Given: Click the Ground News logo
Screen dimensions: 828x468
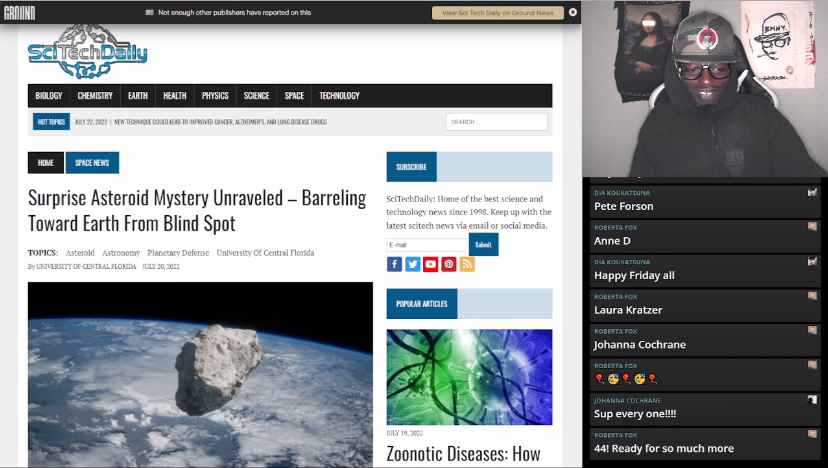Looking at the screenshot, I should 22,12.
